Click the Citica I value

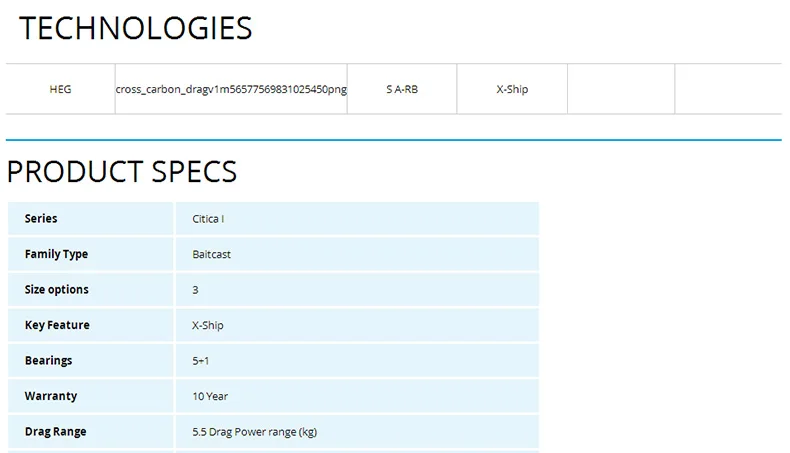click(208, 219)
